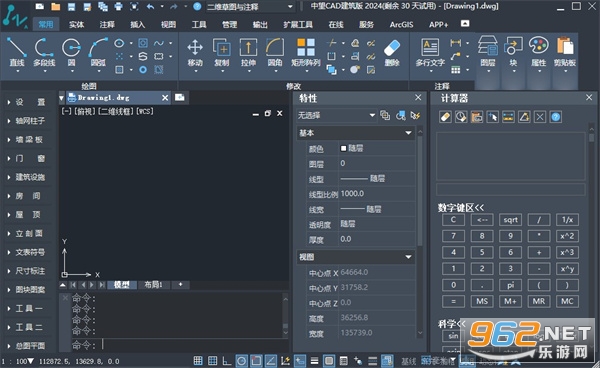
Task: Toggle snap grid icon in status bar
Action: [x=198, y=360]
